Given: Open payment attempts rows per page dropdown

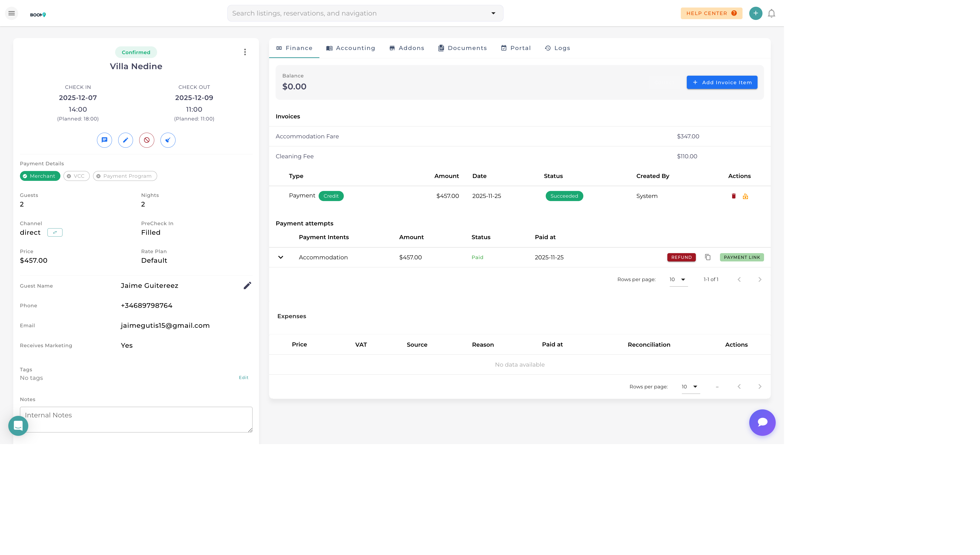Looking at the screenshot, I should [678, 279].
